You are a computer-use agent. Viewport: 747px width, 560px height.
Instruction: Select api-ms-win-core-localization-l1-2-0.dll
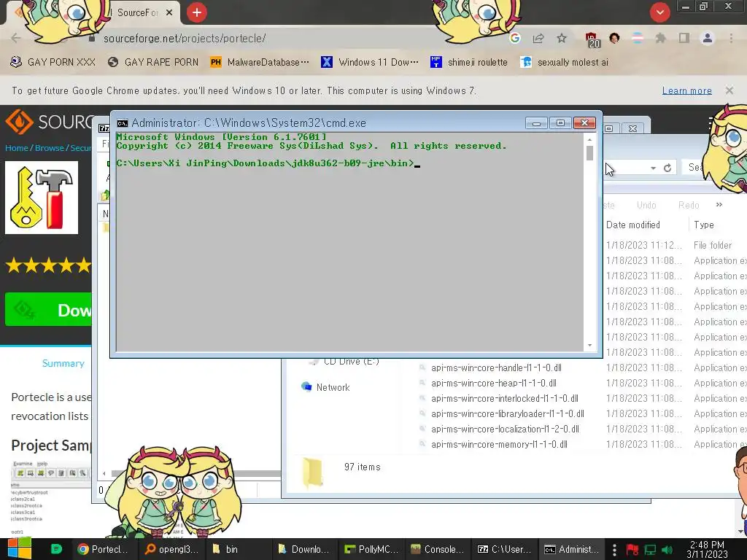[x=505, y=429]
